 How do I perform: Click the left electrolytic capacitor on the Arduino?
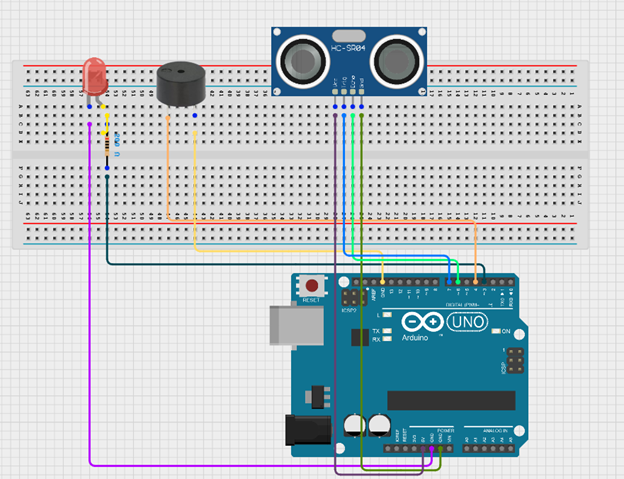click(x=354, y=425)
